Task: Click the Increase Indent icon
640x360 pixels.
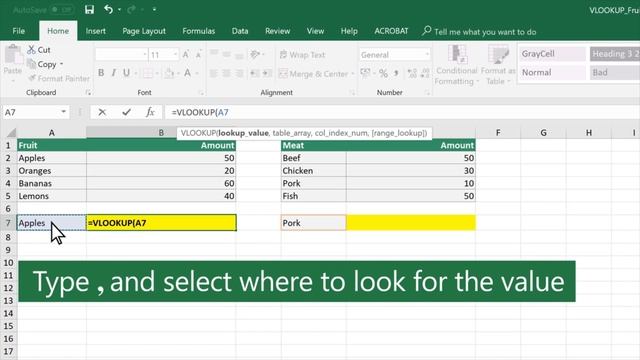Action: pos(267,73)
